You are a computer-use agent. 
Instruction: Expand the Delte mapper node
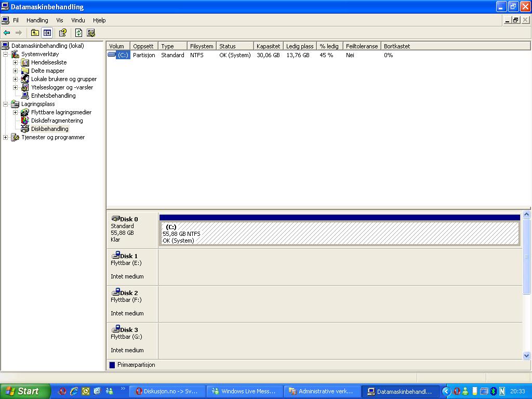click(15, 71)
